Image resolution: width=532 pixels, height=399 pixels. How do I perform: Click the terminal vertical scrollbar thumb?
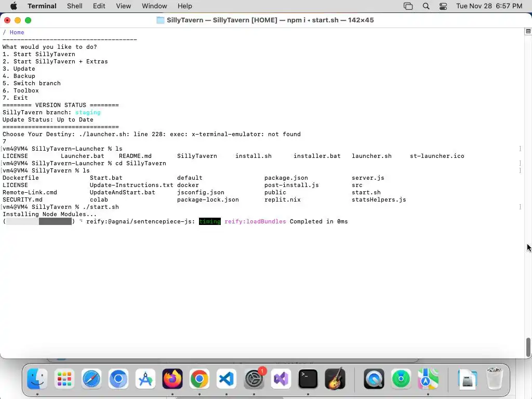[528, 347]
